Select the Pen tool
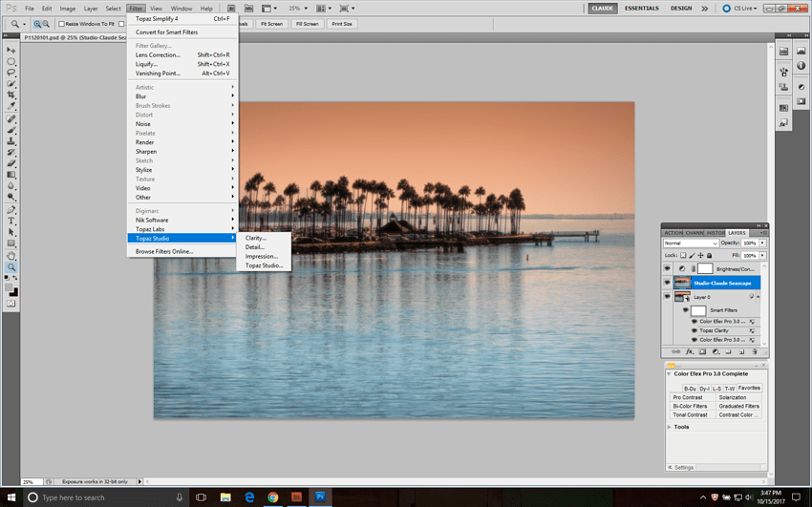This screenshot has height=507, width=812. click(x=11, y=209)
